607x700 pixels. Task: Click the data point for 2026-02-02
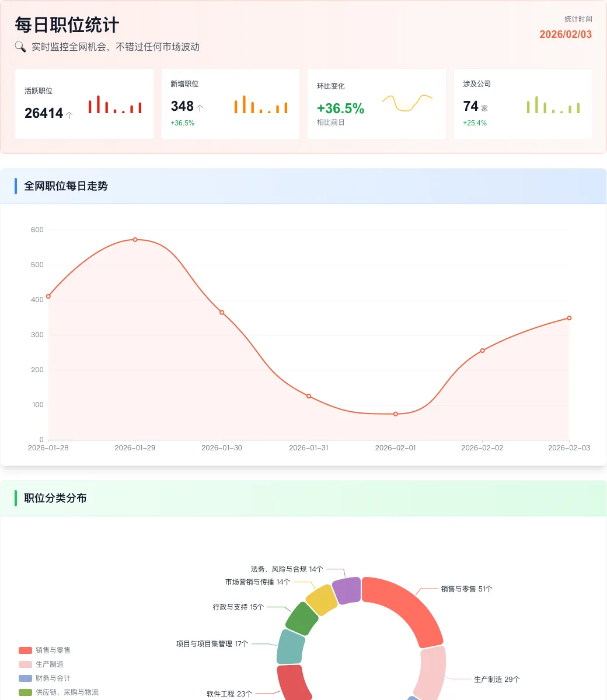coord(482,351)
